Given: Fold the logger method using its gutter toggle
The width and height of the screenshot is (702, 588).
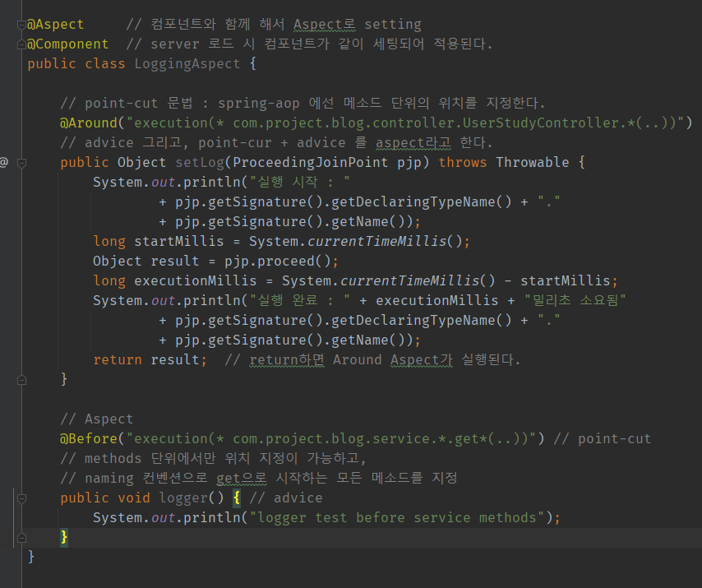Looking at the screenshot, I should tap(21, 498).
